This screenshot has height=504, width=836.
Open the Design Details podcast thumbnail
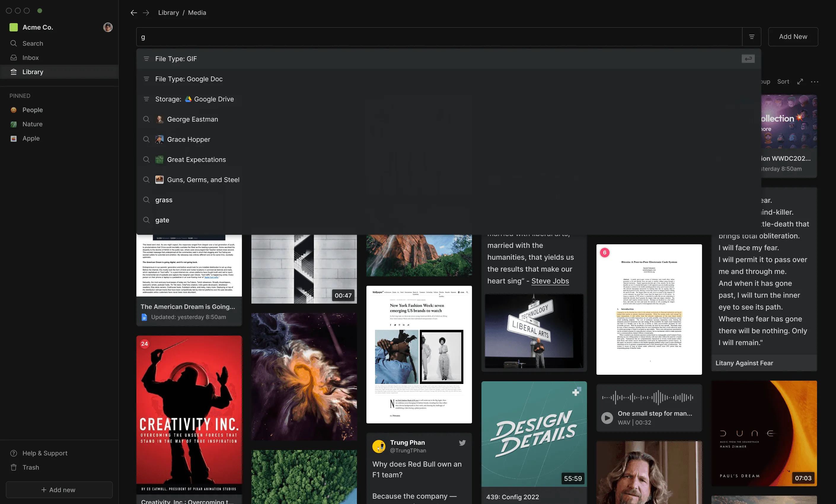pos(534,434)
